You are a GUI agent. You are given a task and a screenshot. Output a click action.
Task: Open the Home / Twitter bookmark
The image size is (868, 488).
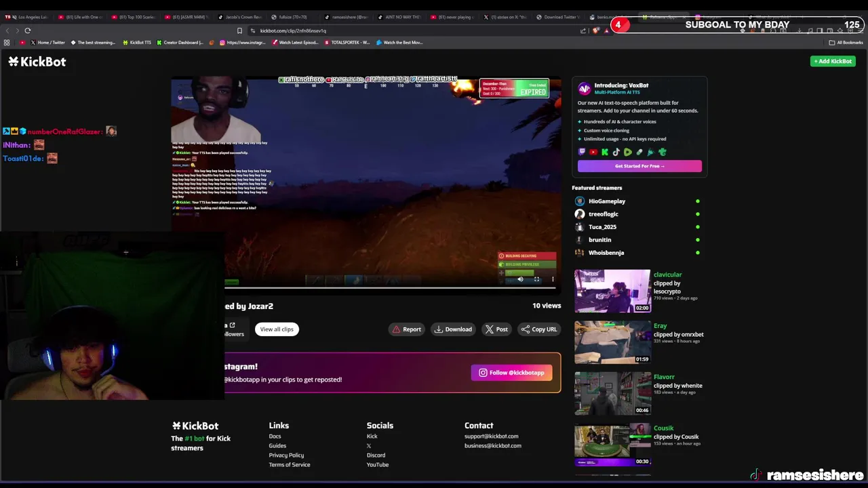point(48,43)
